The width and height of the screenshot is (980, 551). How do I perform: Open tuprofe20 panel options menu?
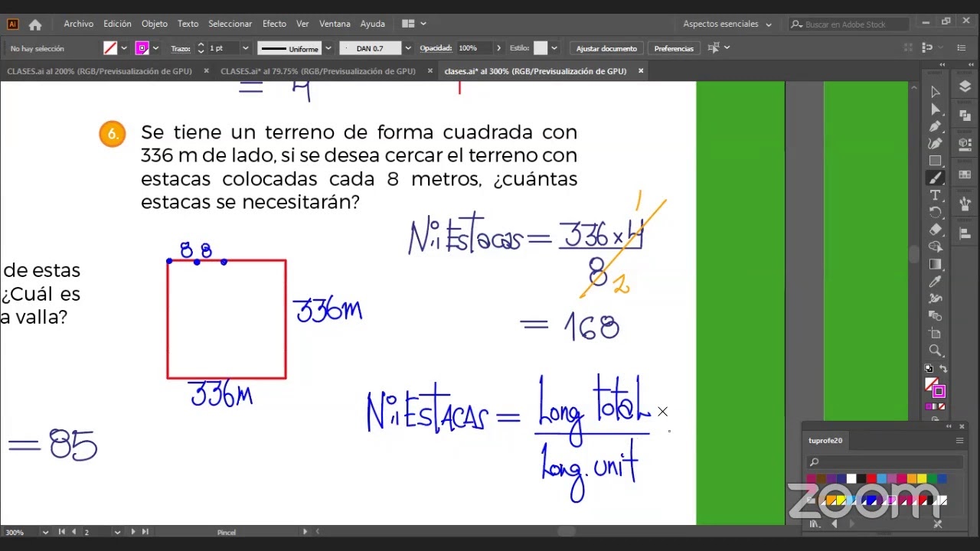click(959, 441)
